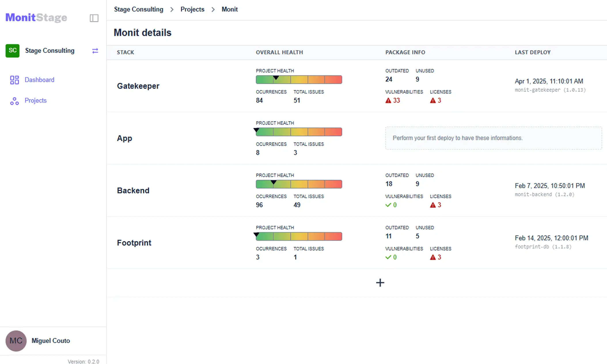Click Gatekeeper vulnerabilities warning triangle
Image resolution: width=607 pixels, height=364 pixels.
coord(388,101)
